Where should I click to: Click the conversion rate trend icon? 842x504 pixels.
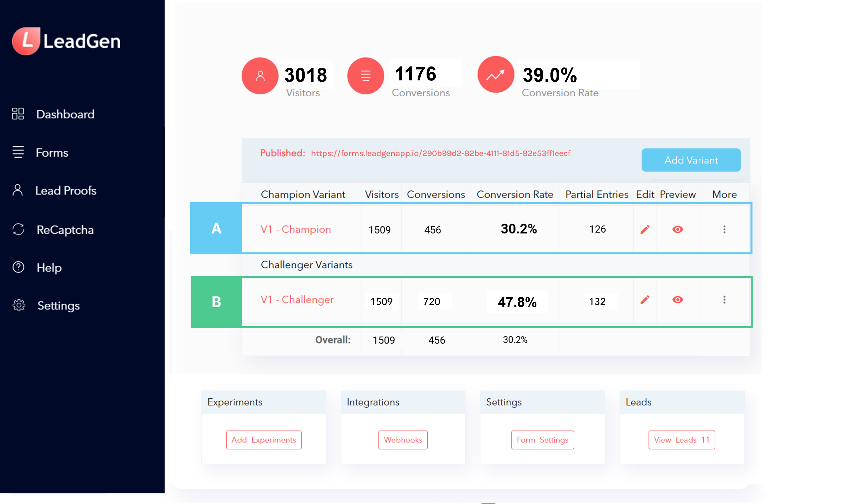point(495,75)
